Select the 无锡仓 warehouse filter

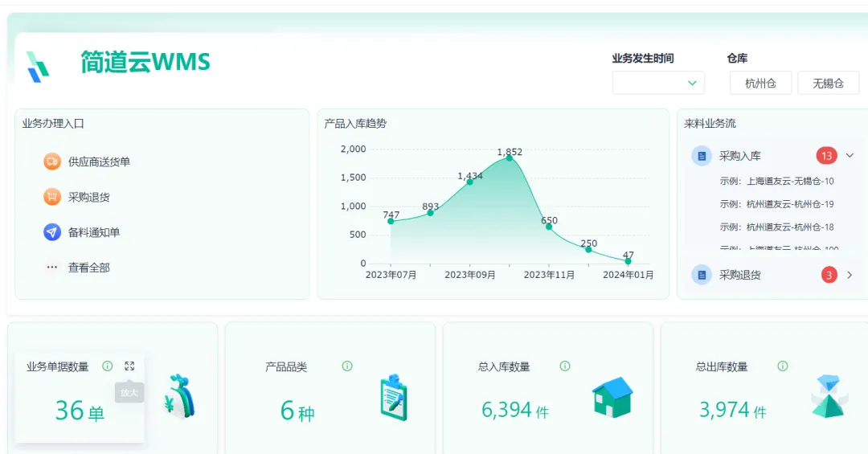828,83
